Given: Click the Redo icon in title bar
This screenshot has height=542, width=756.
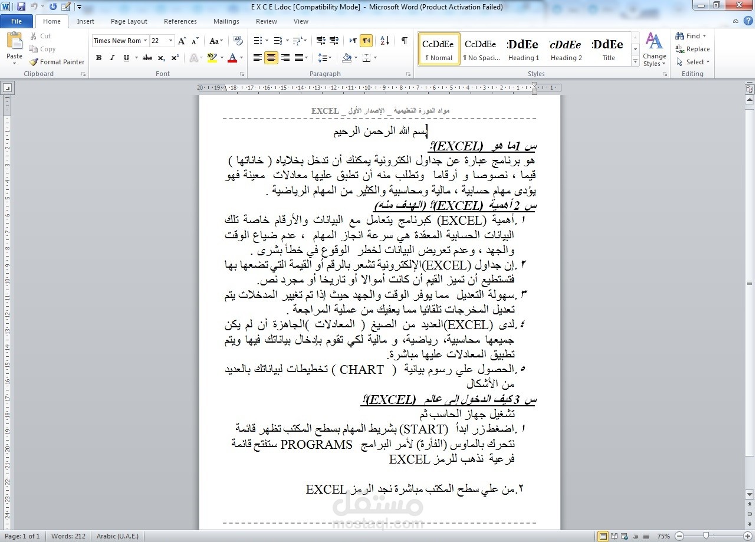Looking at the screenshot, I should (52, 6).
